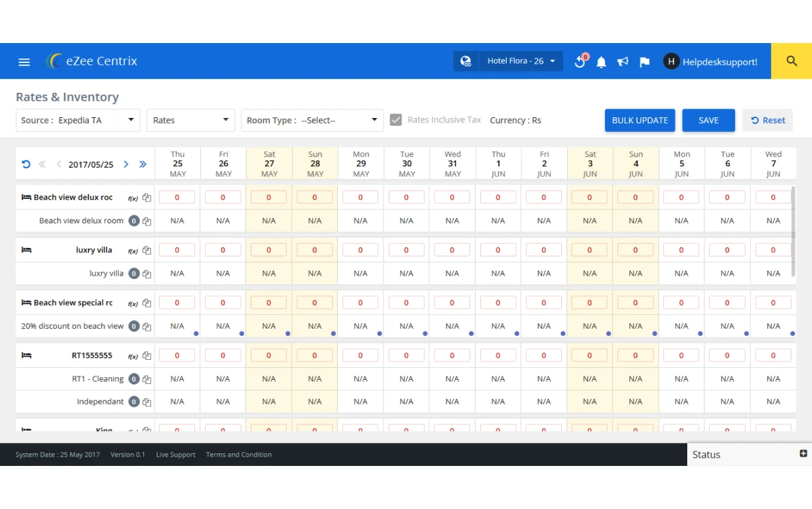The image size is (812, 509).
Task: Click the history icon with the red badge
Action: pos(579,61)
